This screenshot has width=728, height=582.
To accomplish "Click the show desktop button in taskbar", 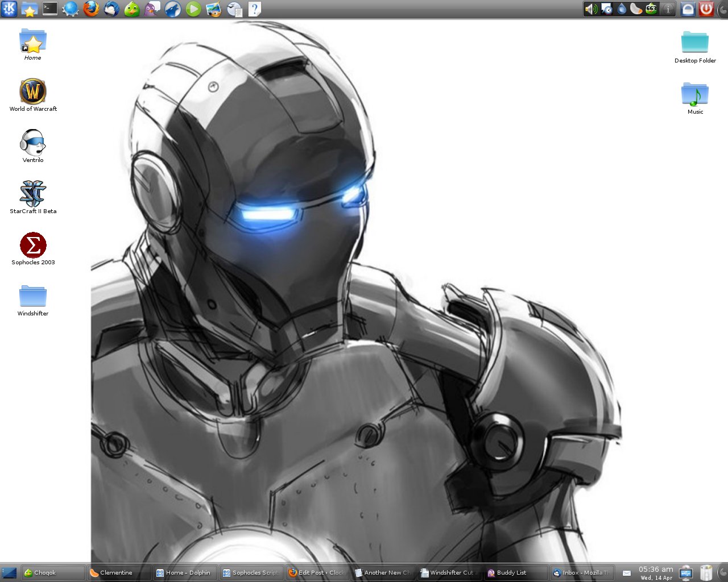I will 9,573.
